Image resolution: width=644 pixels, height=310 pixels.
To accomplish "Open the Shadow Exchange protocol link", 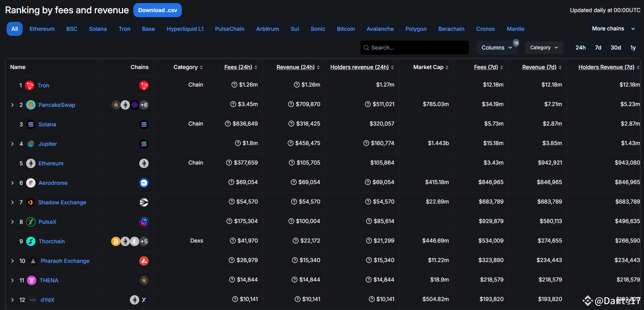I will [62, 202].
